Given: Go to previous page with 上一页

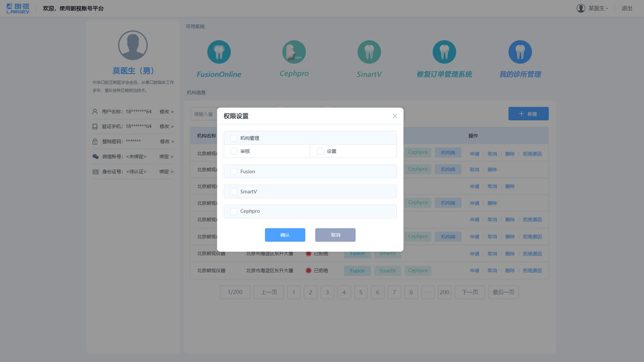Looking at the screenshot, I should point(269,292).
